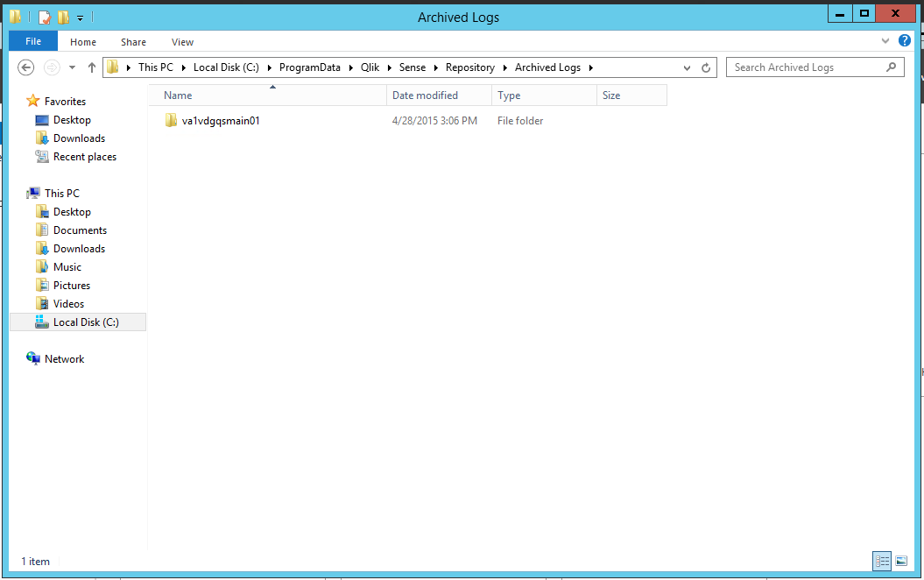Open Downloads under Favorites
924x580 pixels.
79,138
